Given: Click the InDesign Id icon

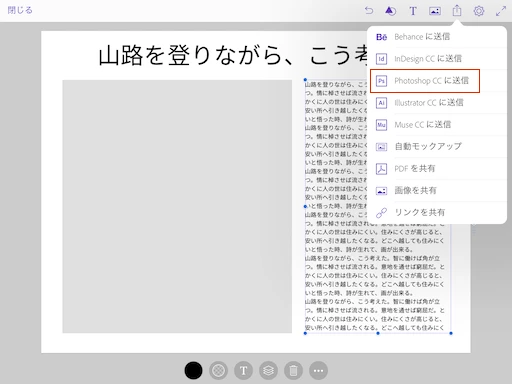Looking at the screenshot, I should pos(381,59).
